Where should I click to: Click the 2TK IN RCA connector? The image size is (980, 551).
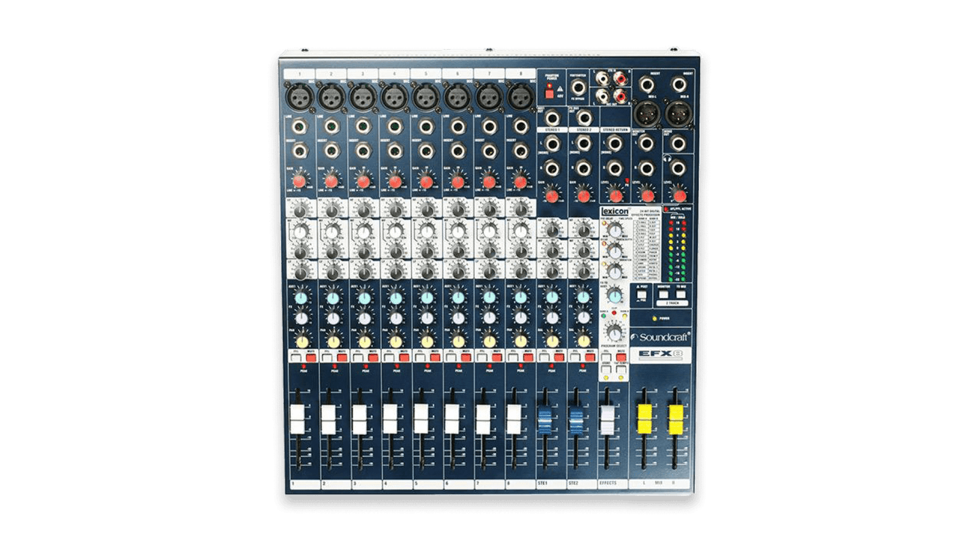click(602, 78)
